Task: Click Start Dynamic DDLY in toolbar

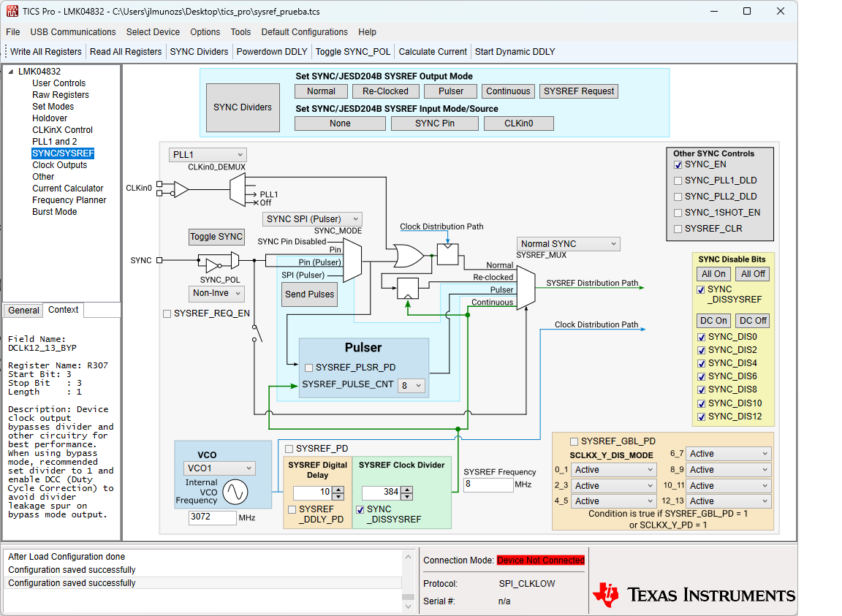Action: (515, 52)
